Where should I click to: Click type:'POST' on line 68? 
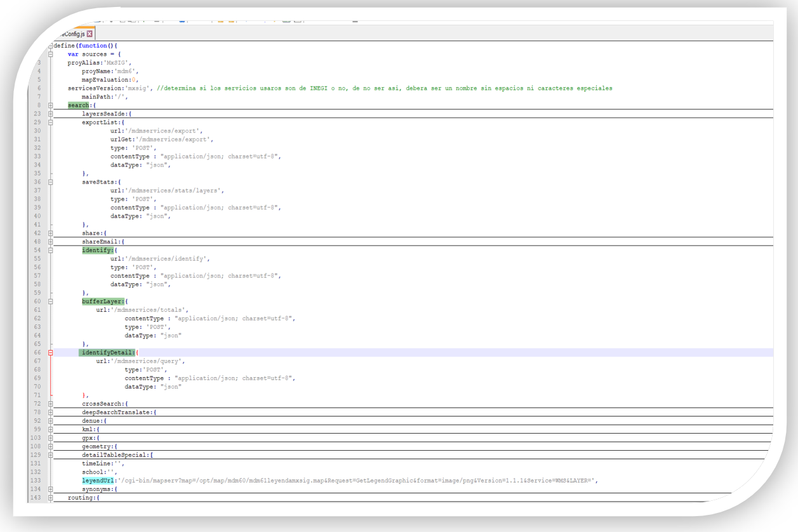pos(145,370)
